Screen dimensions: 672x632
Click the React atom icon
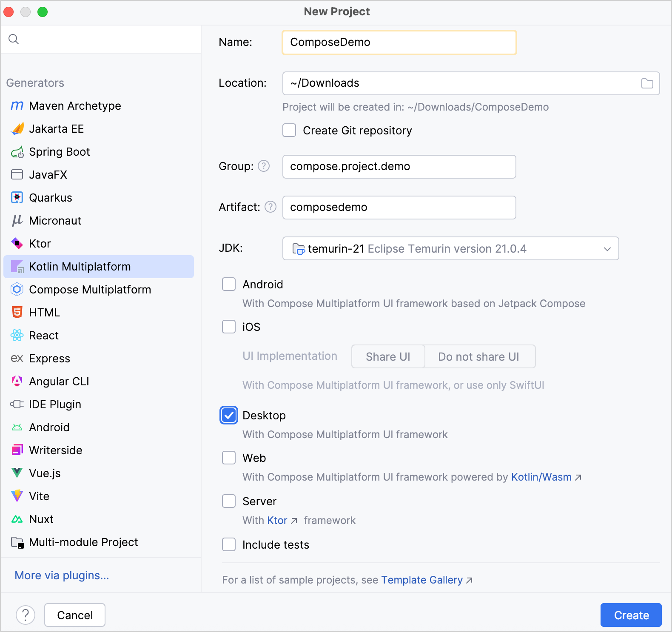17,335
